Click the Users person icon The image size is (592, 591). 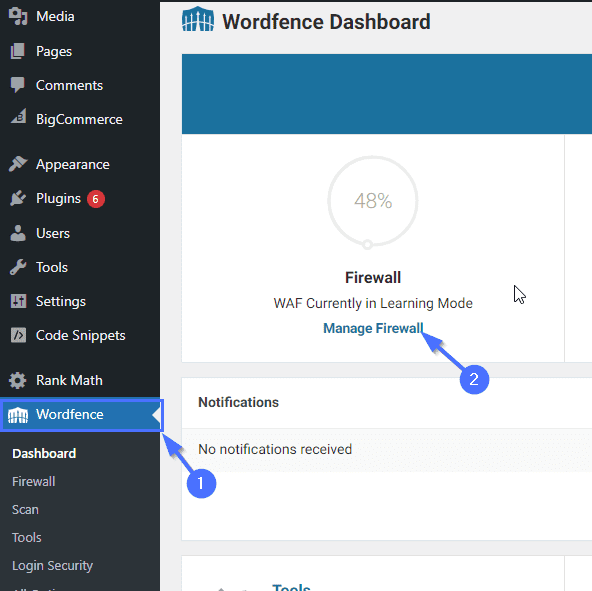18,233
